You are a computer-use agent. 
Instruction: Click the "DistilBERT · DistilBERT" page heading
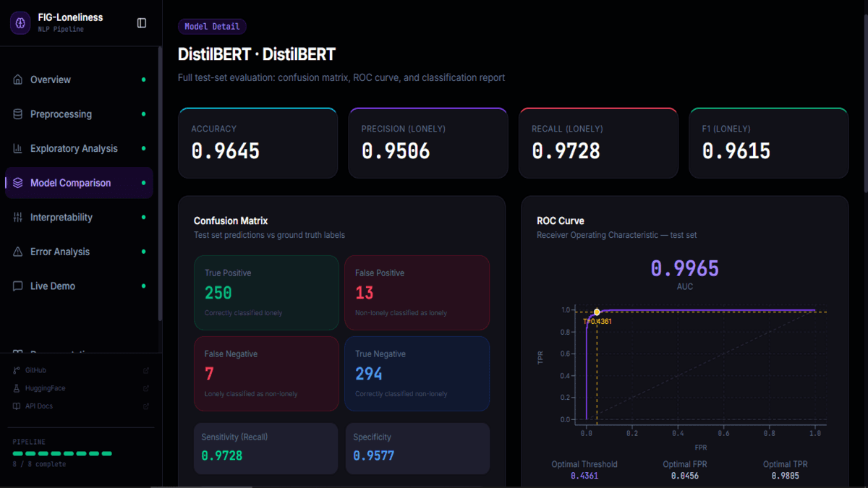coord(257,54)
